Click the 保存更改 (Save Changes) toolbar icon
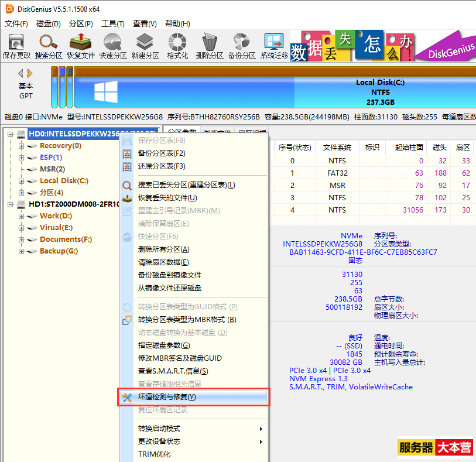This screenshot has width=476, height=462. tap(16, 46)
